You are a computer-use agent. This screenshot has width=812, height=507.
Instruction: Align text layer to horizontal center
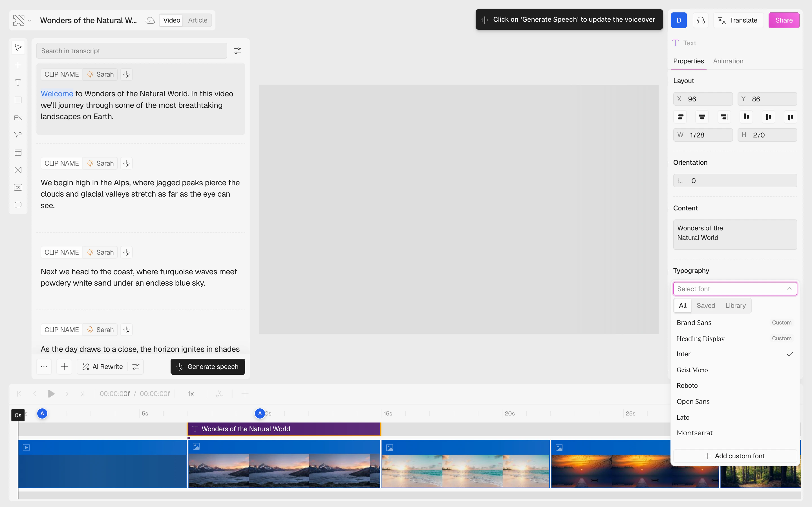tap(701, 117)
